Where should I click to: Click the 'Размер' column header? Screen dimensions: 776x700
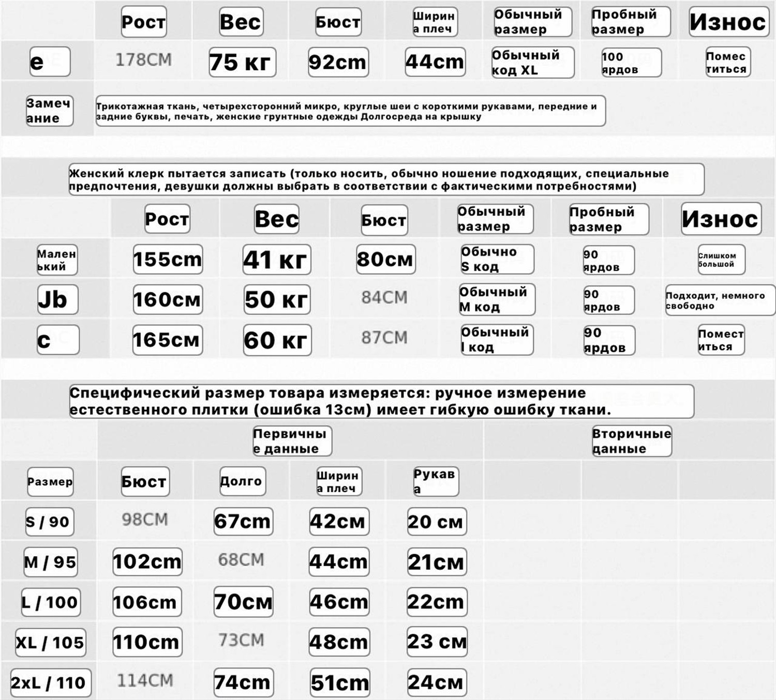[x=50, y=482]
